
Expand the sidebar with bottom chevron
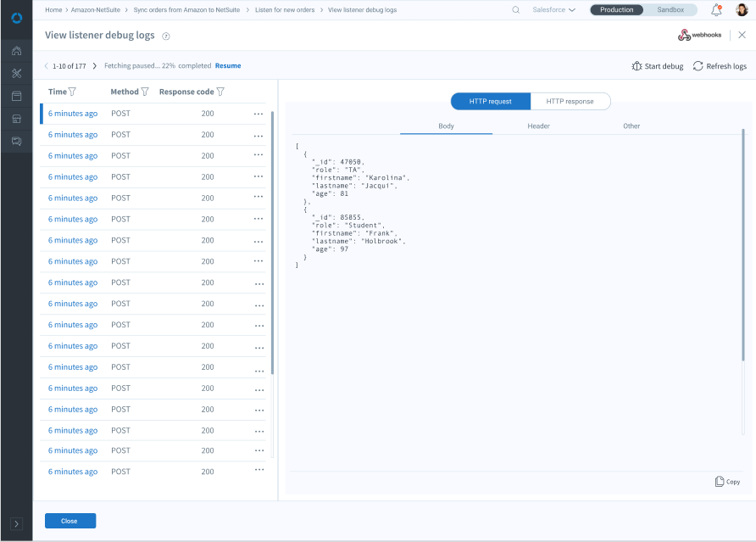16,524
